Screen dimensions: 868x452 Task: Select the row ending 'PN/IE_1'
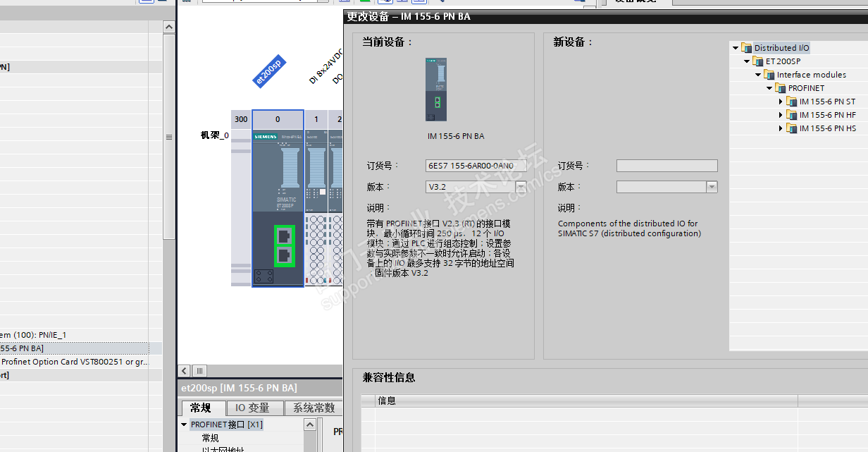coord(74,335)
